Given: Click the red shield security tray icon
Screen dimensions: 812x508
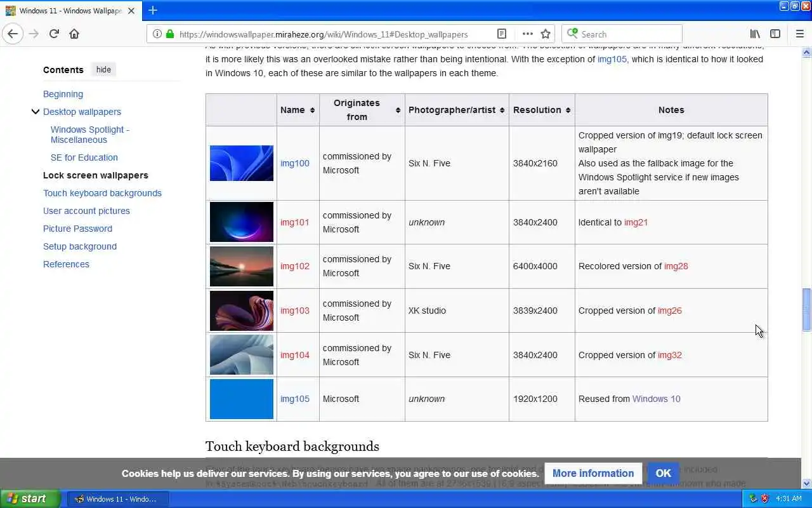Looking at the screenshot, I should tap(764, 498).
